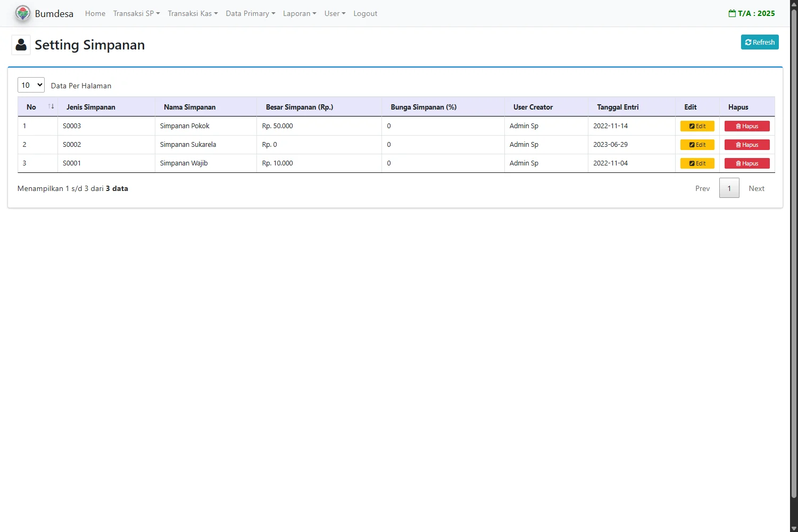The width and height of the screenshot is (798, 532).
Task: Delete the Simpanan Sukarela entry
Action: coord(746,145)
